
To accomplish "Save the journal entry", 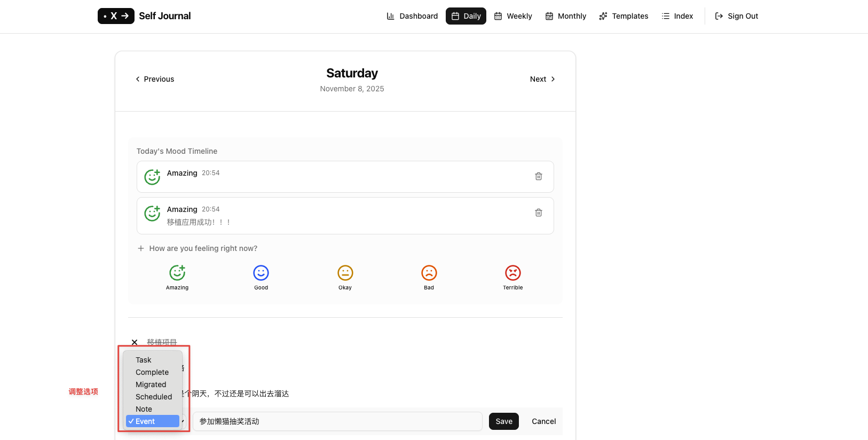I will [504, 421].
